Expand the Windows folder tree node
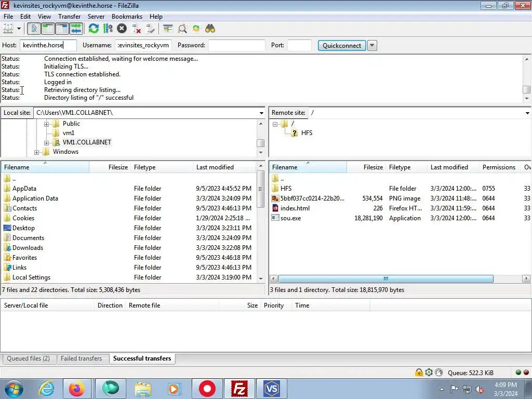 pos(37,152)
